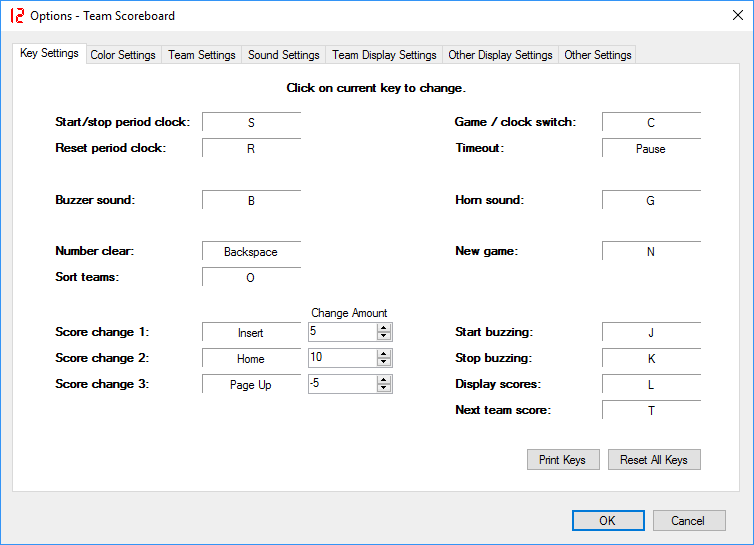754x545 pixels.
Task: Increase Score change 2 amount with up arrow
Action: tap(384, 353)
